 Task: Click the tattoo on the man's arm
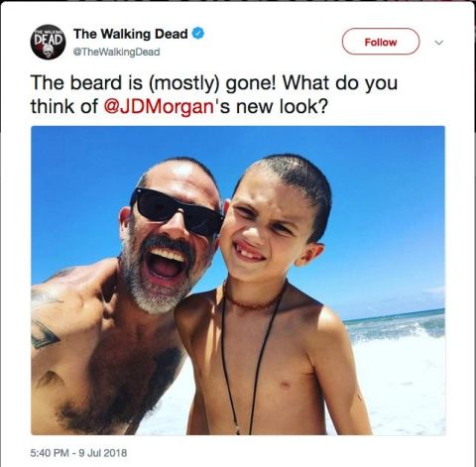point(45,334)
